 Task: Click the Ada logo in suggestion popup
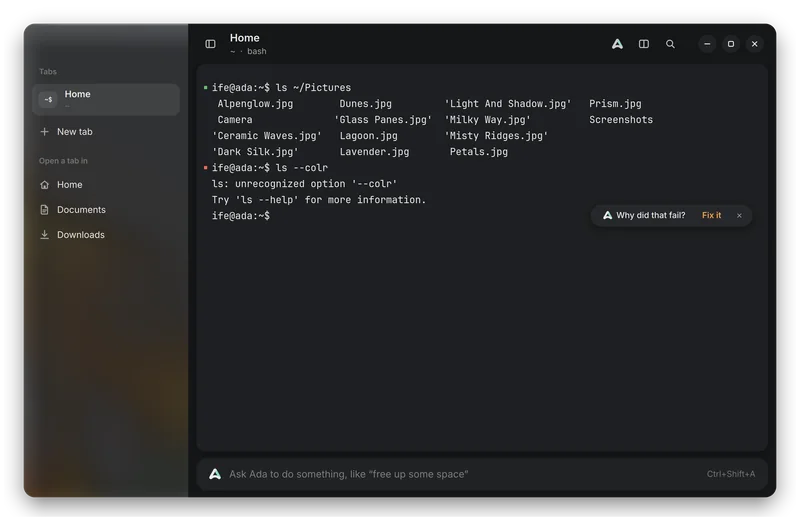tap(607, 215)
